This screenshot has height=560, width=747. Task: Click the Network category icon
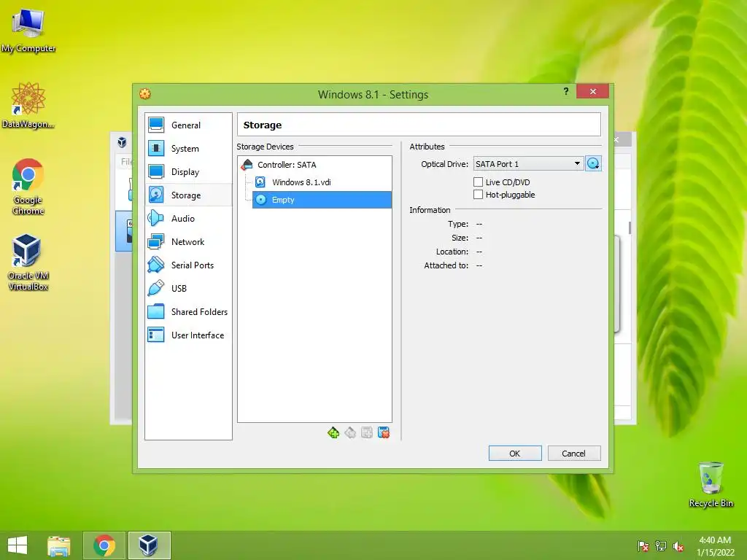click(x=156, y=241)
